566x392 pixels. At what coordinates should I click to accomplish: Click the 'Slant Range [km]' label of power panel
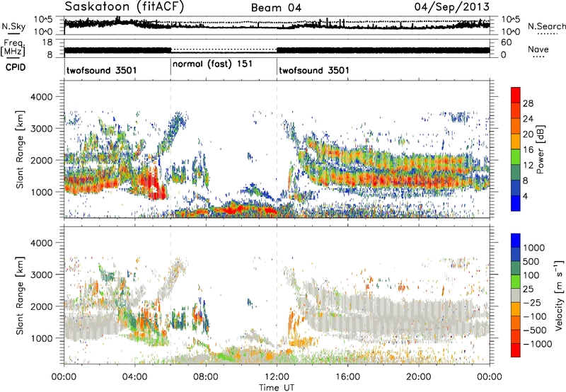pos(20,149)
